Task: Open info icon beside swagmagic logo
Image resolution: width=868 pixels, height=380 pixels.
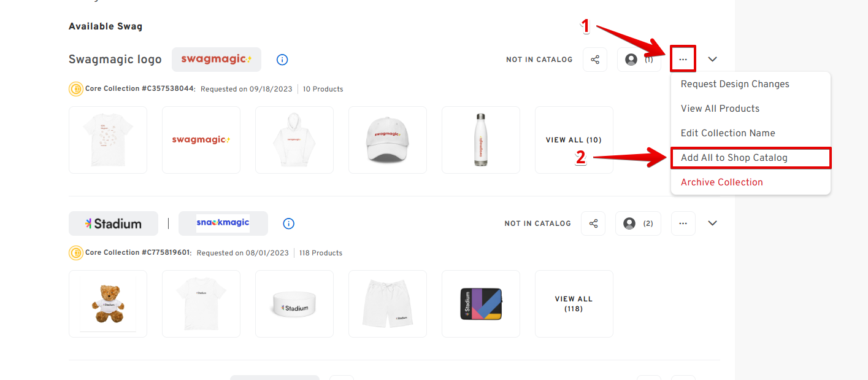Action: click(282, 60)
